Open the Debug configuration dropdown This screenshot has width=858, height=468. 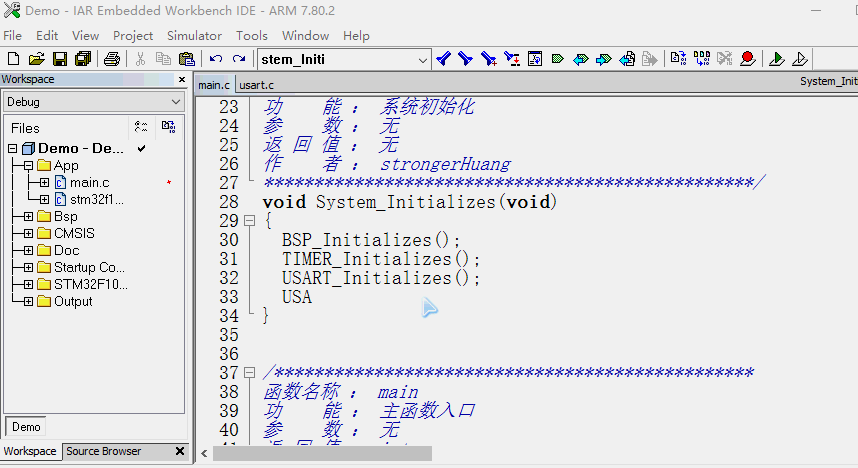[x=176, y=102]
